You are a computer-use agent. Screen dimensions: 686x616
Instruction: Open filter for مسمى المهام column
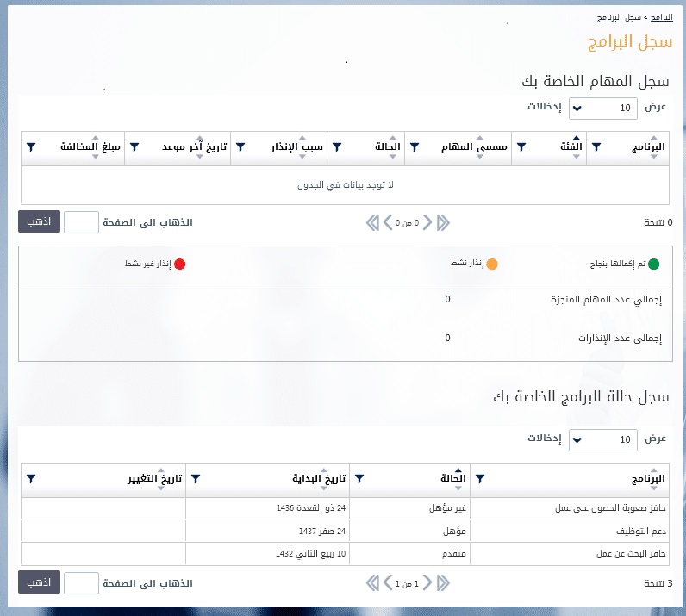tap(415, 147)
